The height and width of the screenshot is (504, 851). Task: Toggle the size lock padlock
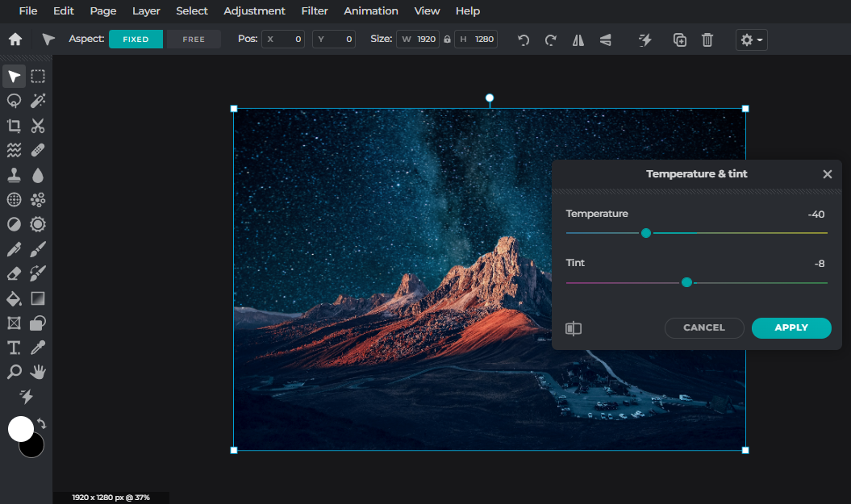pos(447,38)
